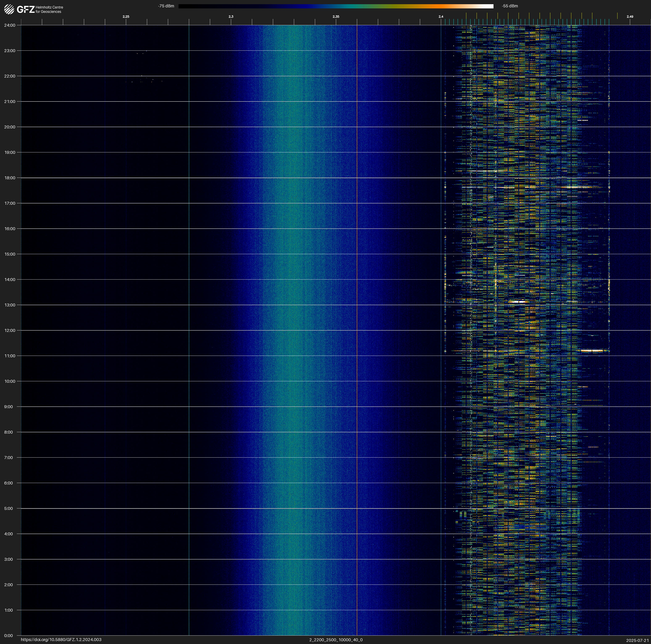Select the 2.3 frequency axis label
651x644 pixels.
(x=231, y=17)
